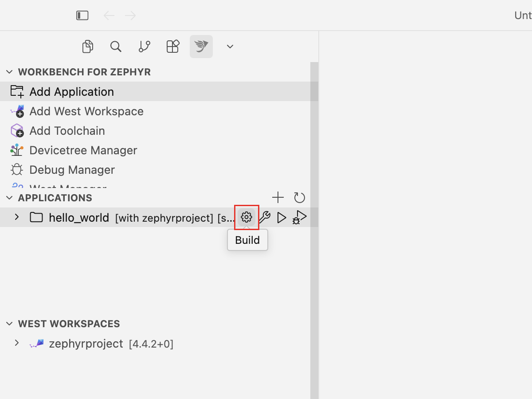Build hello_world with the gear icon
The width and height of the screenshot is (532, 399).
click(x=246, y=217)
